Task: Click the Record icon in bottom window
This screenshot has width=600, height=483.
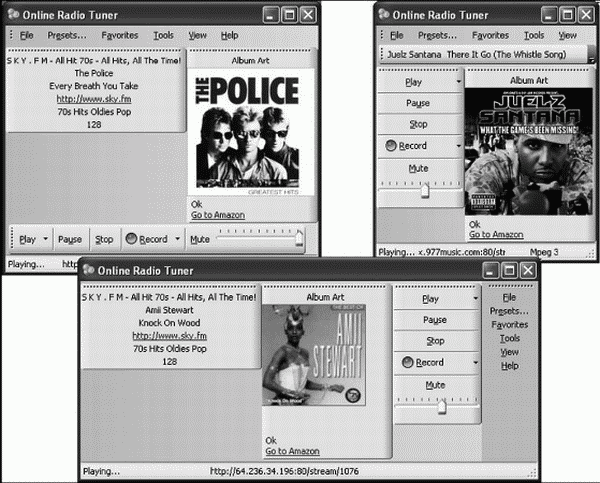Action: click(x=408, y=362)
